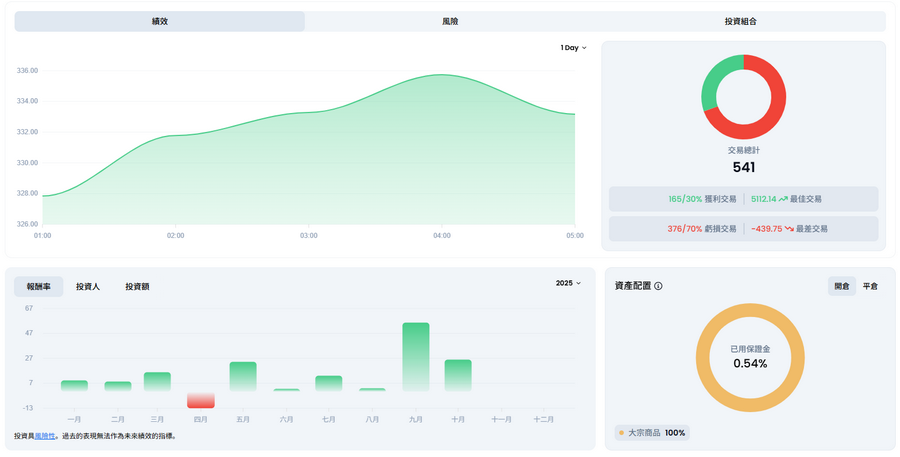Viewport: 900px width, 457px height.
Task: Click the 七月 return bar
Action: tap(329, 384)
